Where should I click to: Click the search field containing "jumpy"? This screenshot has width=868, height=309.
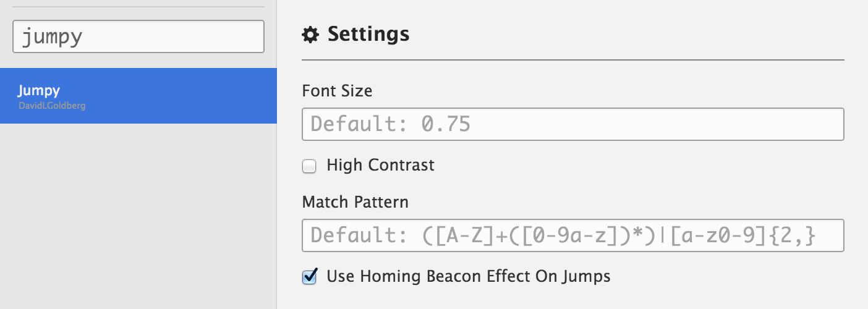coord(138,36)
